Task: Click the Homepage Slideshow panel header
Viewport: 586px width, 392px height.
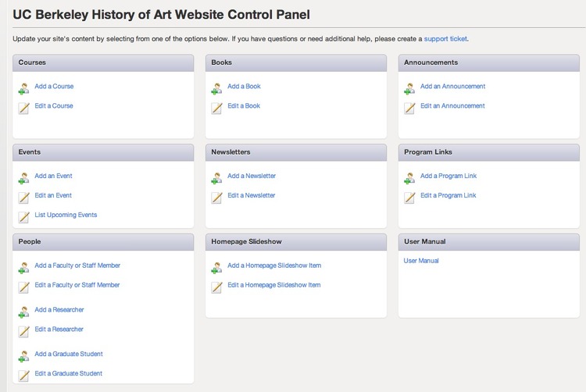Action: (x=296, y=242)
